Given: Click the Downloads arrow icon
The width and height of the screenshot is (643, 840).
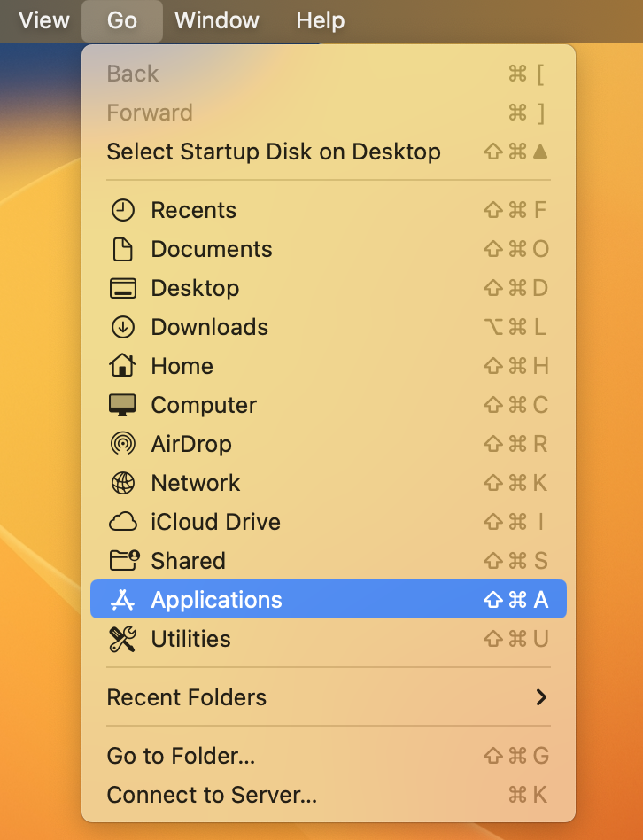Looking at the screenshot, I should [x=122, y=327].
